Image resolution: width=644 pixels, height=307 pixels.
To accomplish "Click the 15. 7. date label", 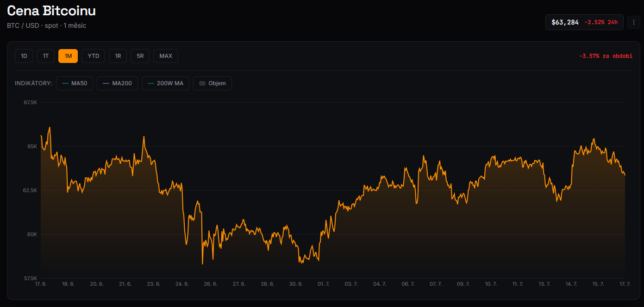I will coord(599,284).
